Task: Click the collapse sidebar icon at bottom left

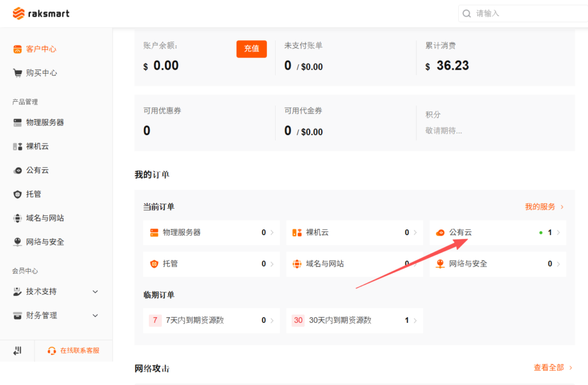Action: pyautogui.click(x=17, y=351)
